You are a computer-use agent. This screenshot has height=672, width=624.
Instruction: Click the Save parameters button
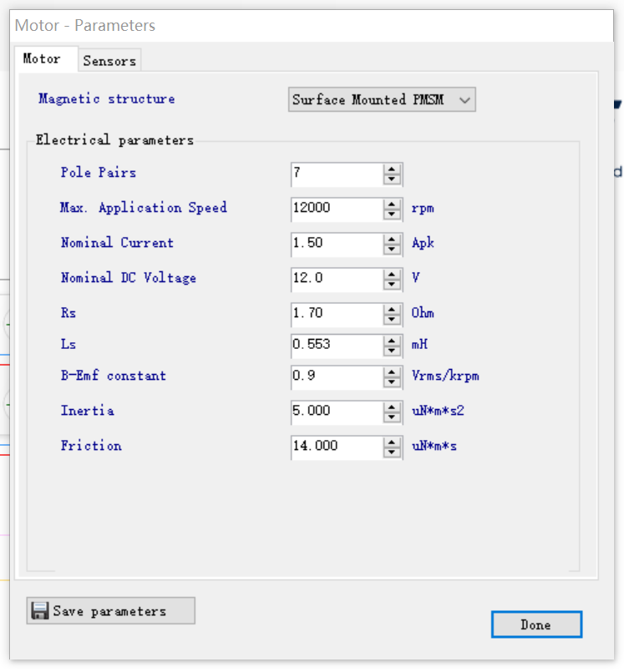pos(110,611)
